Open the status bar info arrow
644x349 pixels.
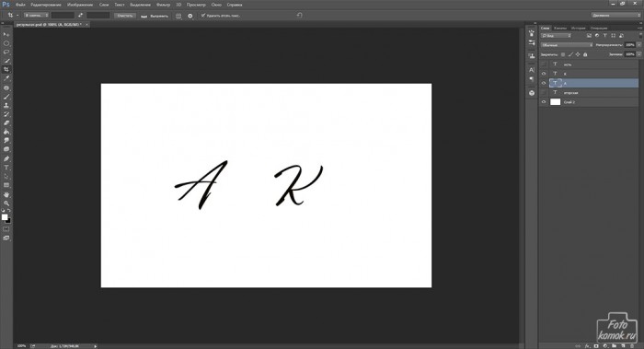tap(96, 346)
